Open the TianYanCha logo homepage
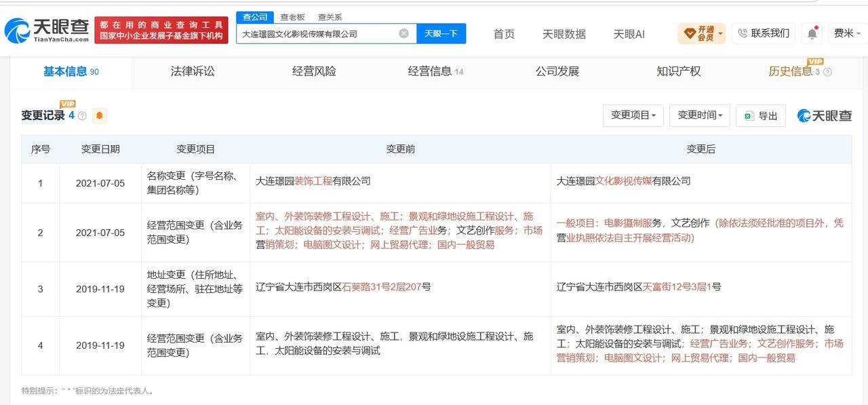Image resolution: width=868 pixels, height=405 pixels. tap(47, 31)
